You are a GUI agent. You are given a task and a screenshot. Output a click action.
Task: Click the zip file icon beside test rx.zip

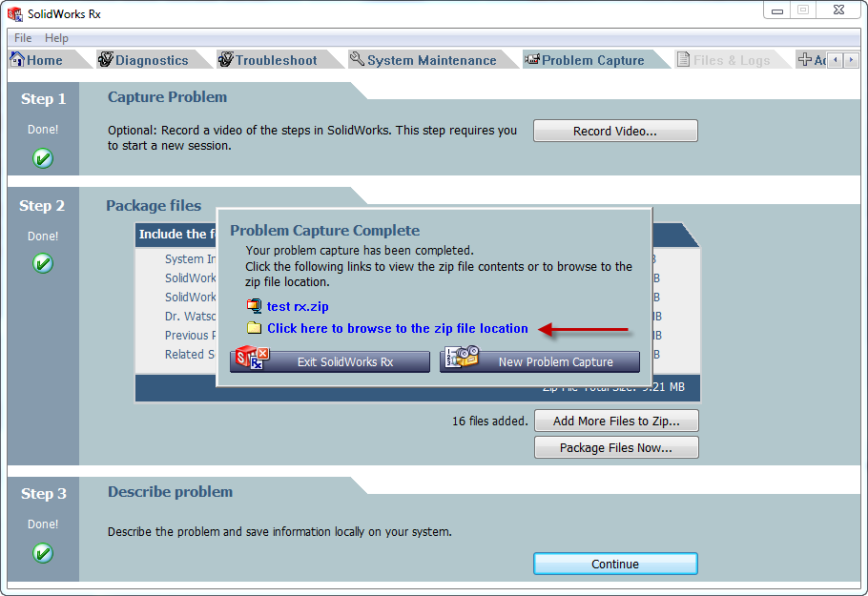tap(254, 306)
